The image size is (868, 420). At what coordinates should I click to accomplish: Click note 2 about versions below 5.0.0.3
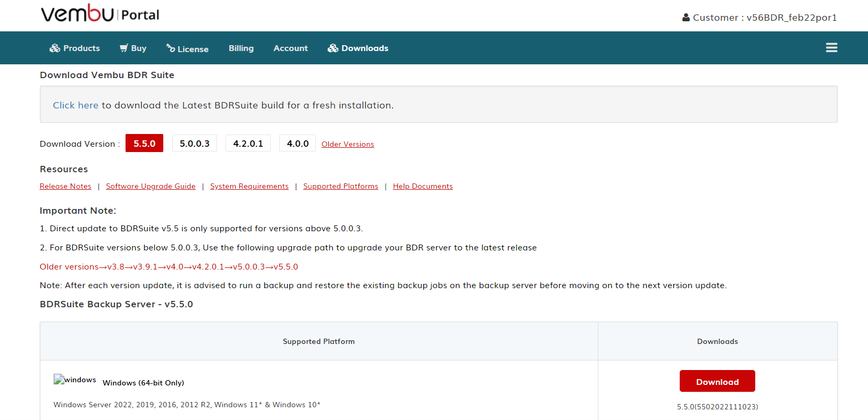tap(288, 248)
